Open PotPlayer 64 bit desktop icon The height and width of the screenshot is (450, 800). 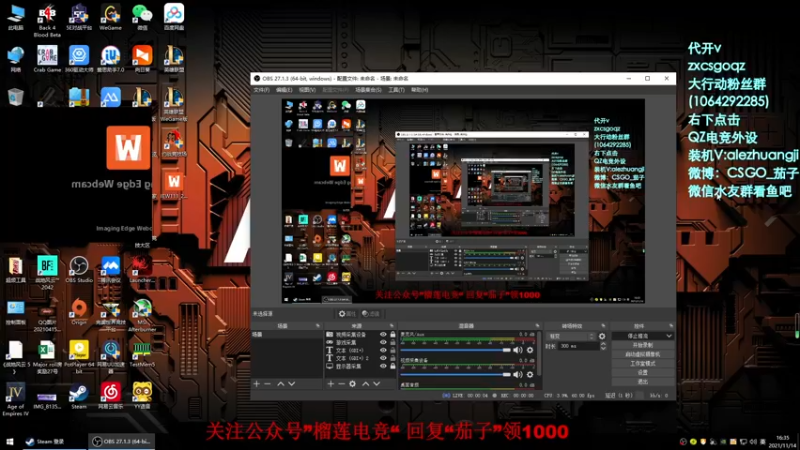coord(79,357)
